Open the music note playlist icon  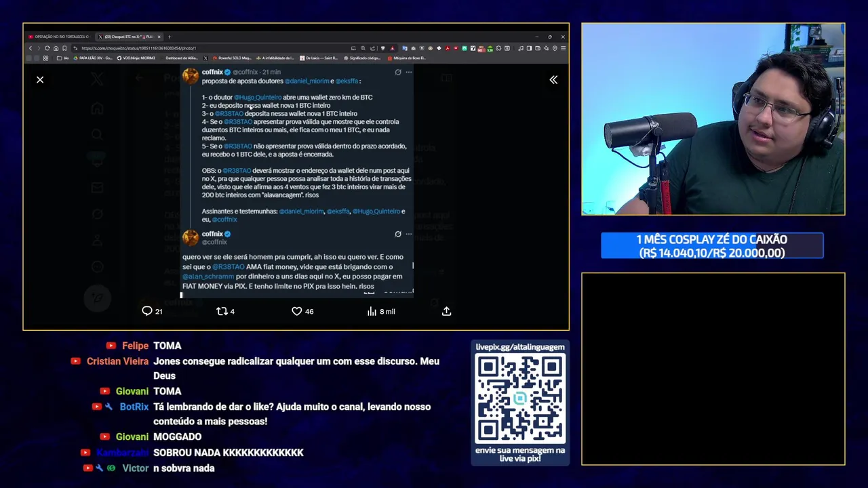(521, 48)
